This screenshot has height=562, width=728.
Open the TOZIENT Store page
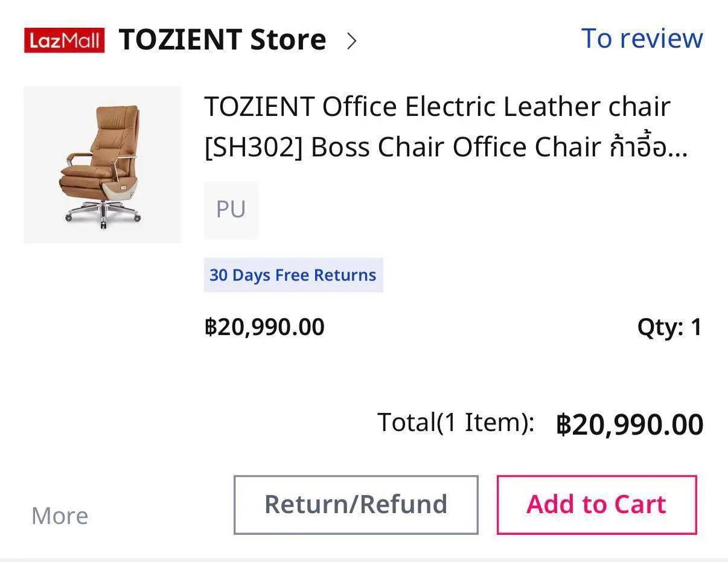coord(222,40)
